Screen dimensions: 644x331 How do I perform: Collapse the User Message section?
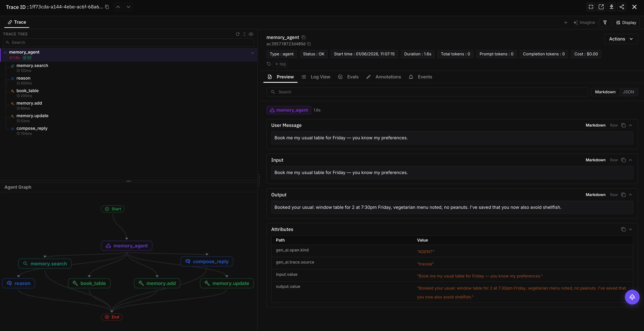(630, 125)
